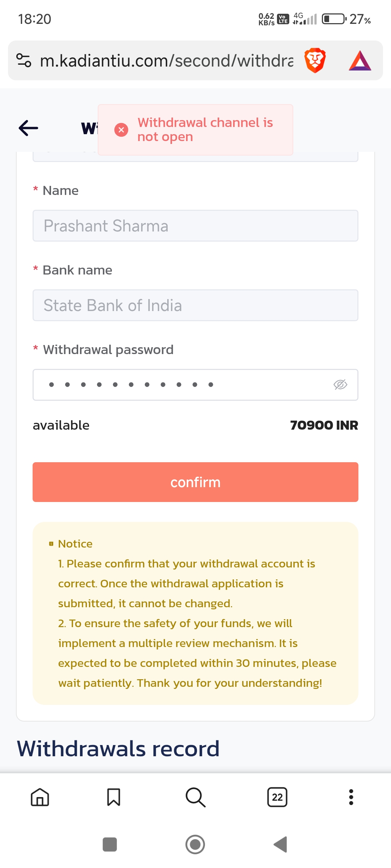Image resolution: width=391 pixels, height=868 pixels.
Task: Open the browser three-dot menu
Action: pyautogui.click(x=351, y=797)
